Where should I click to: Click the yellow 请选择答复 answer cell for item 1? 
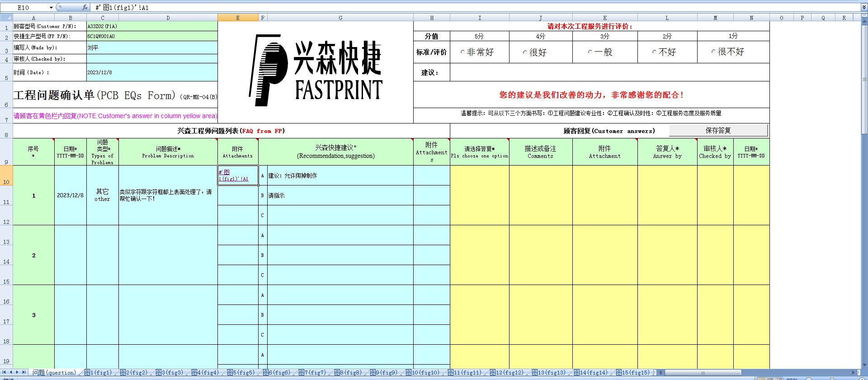(x=480, y=195)
